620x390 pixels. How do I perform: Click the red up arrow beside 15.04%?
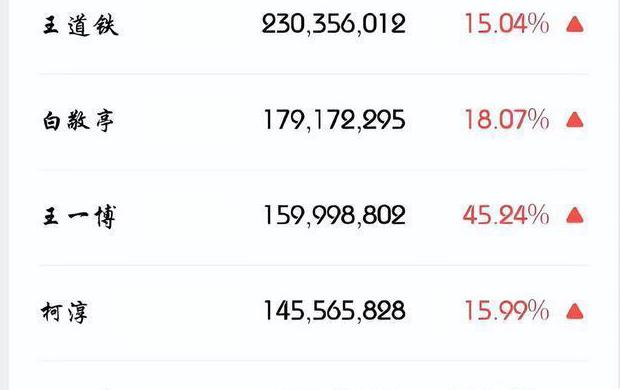click(575, 25)
